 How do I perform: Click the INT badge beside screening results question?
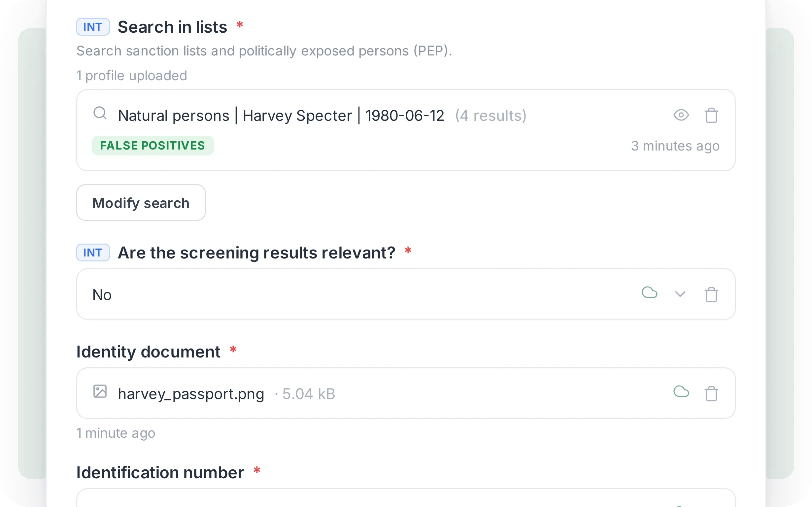click(x=93, y=253)
